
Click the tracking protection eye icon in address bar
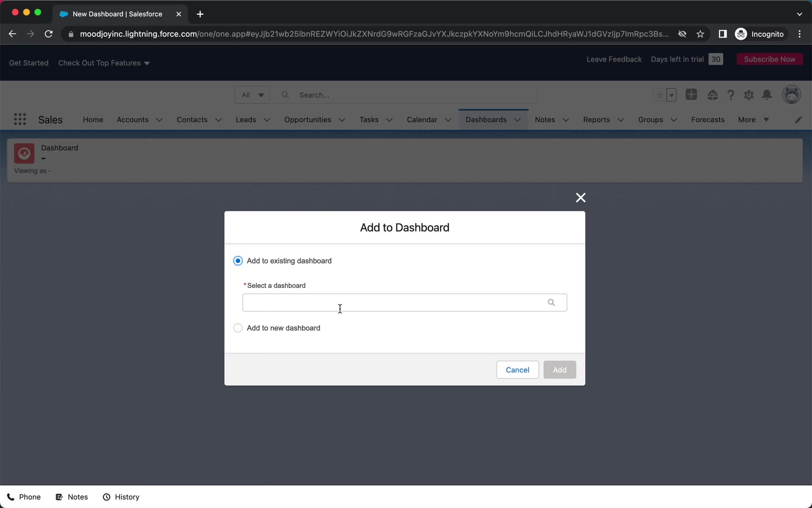tap(682, 34)
